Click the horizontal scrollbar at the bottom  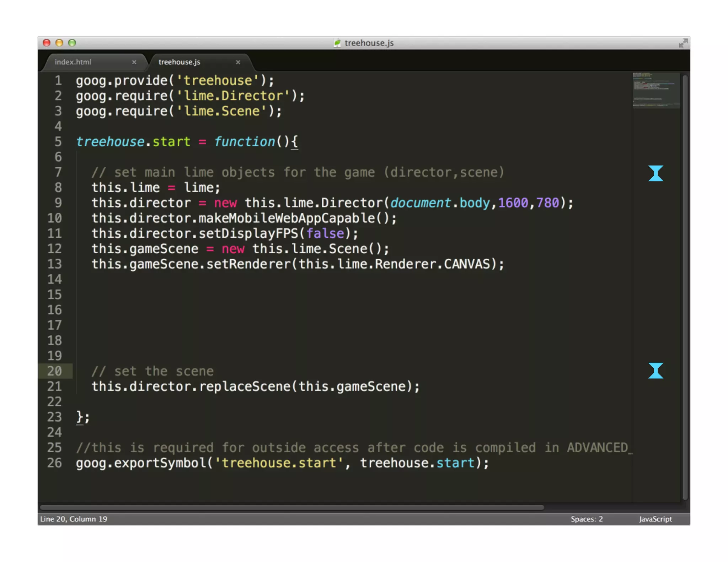click(x=291, y=507)
